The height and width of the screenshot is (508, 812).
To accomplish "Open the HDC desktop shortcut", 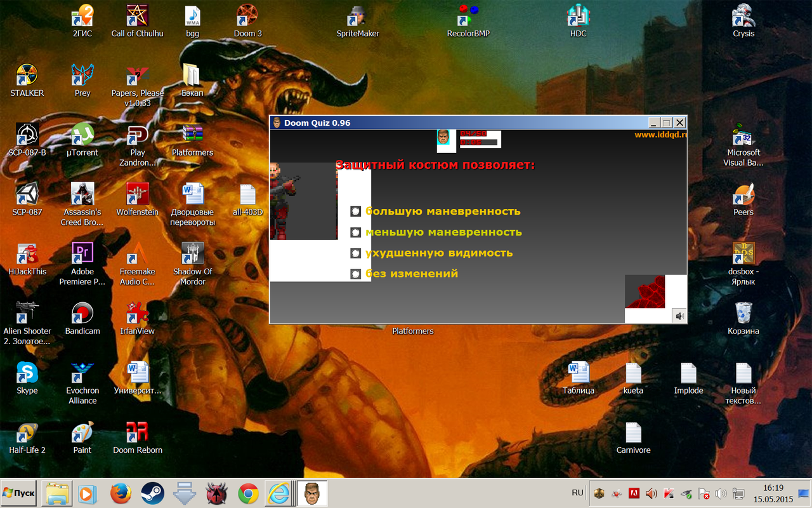I will pos(578,22).
